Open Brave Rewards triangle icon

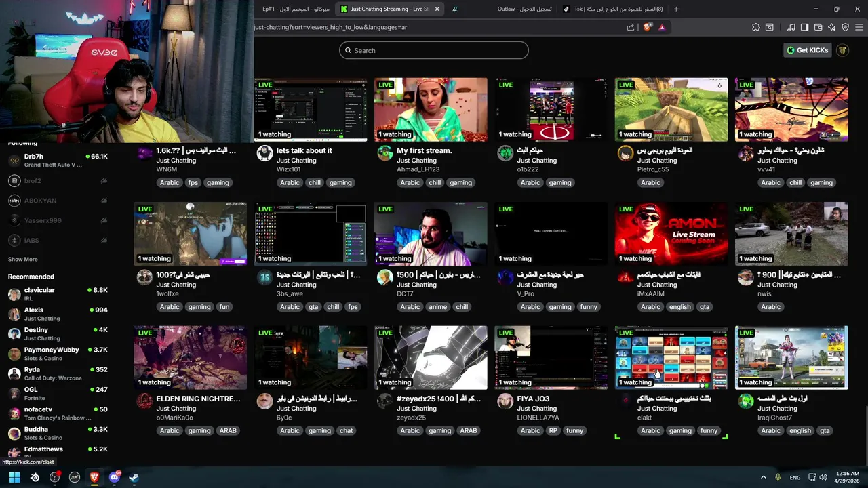[x=662, y=27]
